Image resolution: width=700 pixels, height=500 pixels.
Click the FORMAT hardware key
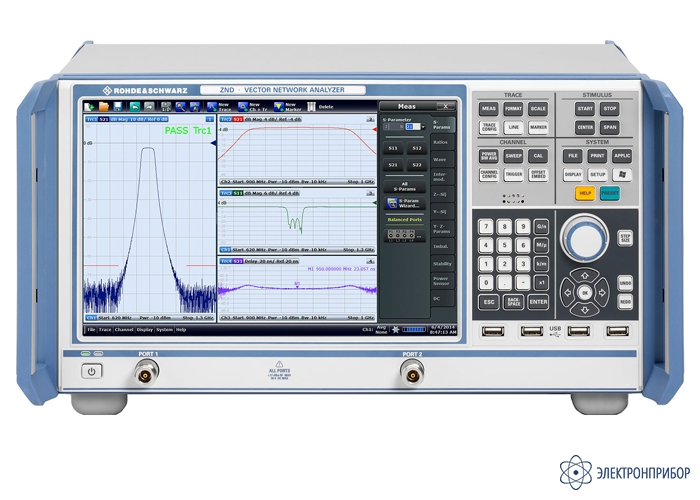513,108
